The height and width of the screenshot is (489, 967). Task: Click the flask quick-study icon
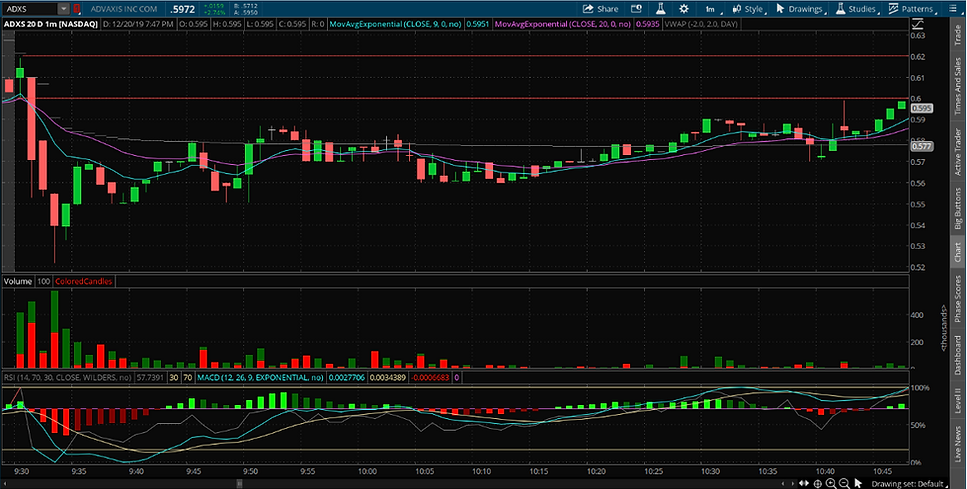pos(660,9)
